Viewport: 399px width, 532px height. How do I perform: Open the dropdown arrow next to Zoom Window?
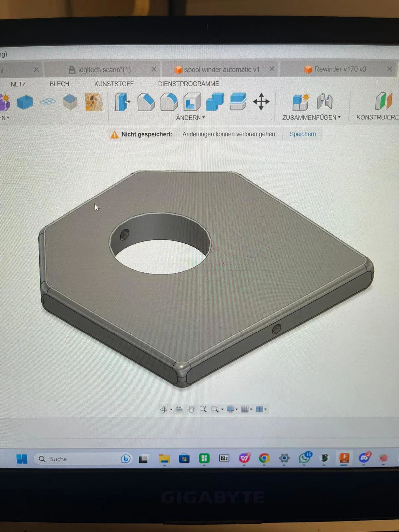pyautogui.click(x=222, y=410)
